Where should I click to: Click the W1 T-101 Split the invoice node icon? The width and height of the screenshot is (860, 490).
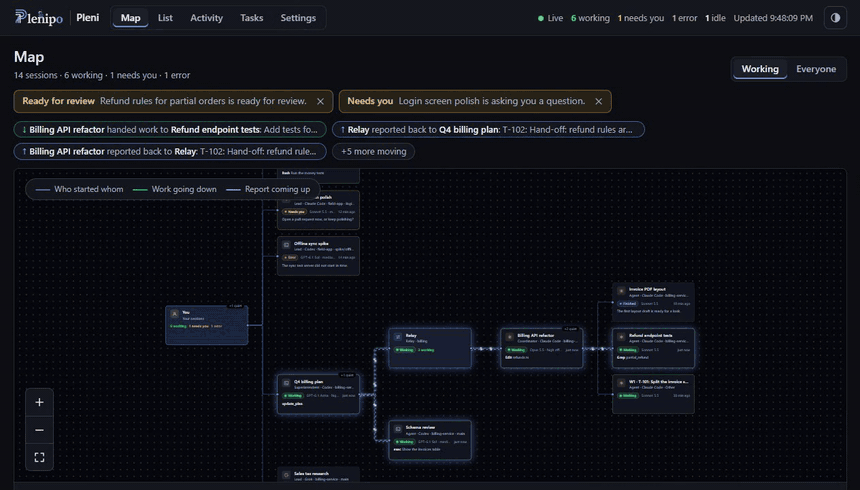(621, 383)
